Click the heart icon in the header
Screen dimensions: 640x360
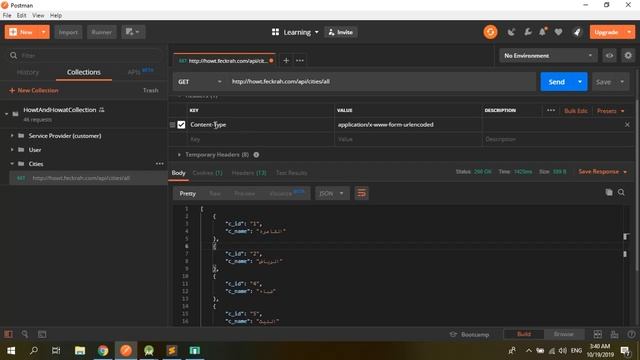558,32
